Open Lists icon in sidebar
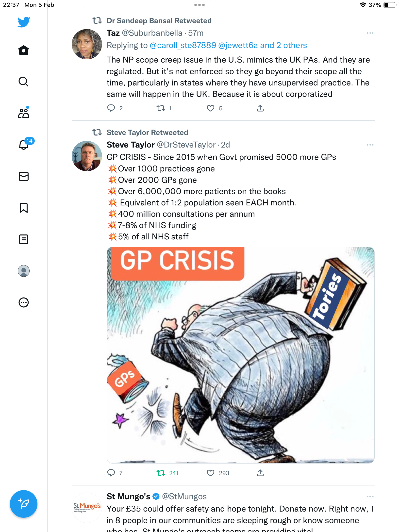399x532 pixels. click(24, 239)
